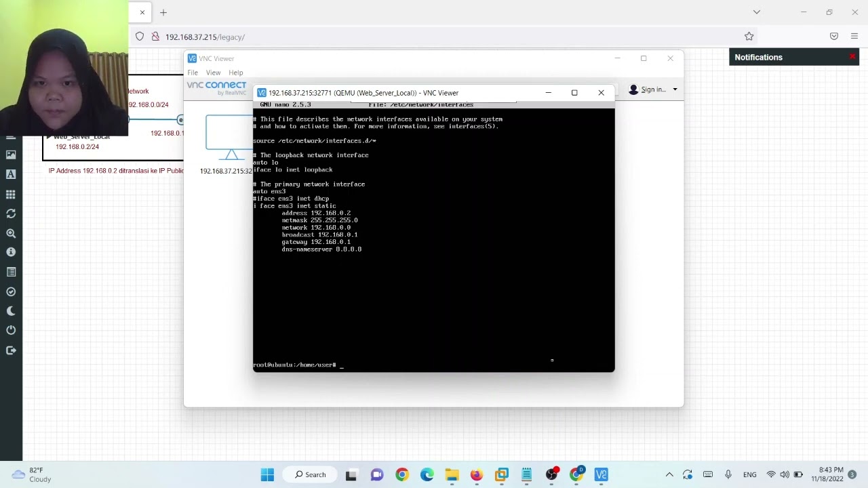868x488 pixels.
Task: Open View menu in VNC Viewer
Action: click(213, 73)
